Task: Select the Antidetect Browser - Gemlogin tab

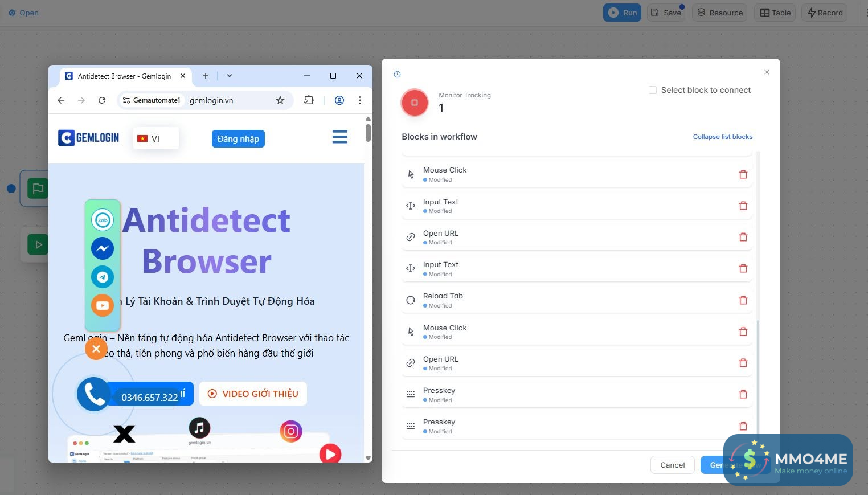Action: click(125, 76)
